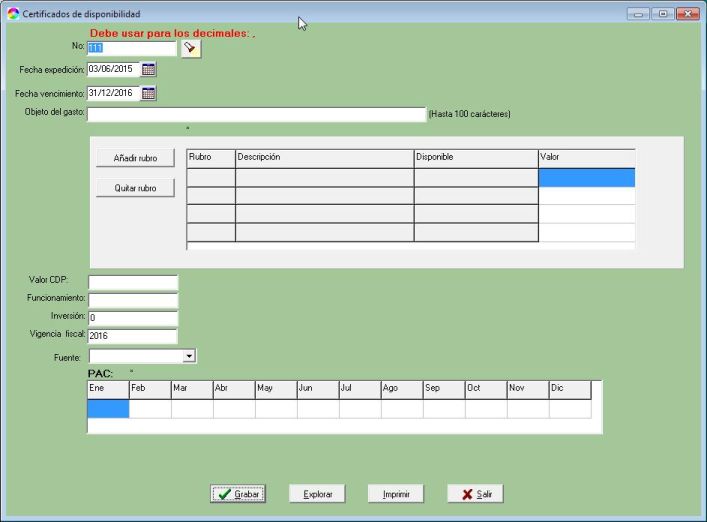Open the calendar for Fecha vencimiento

[x=149, y=93]
